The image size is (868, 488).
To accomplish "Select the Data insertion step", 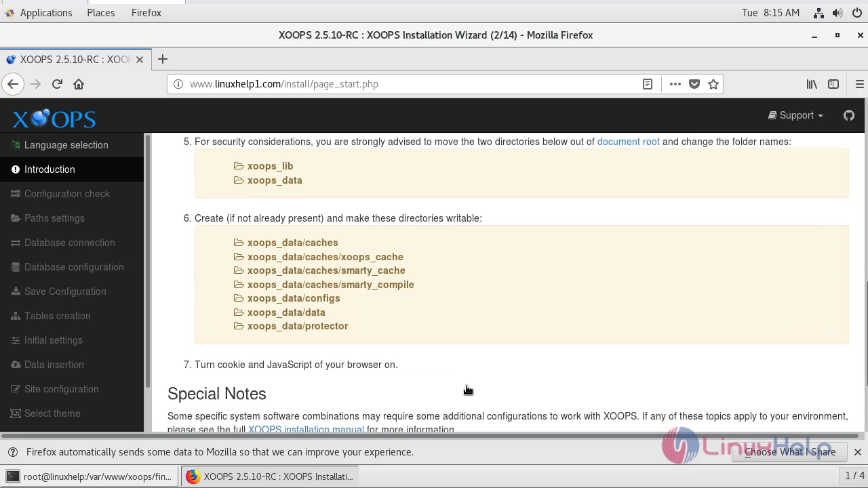I will pos(72,365).
